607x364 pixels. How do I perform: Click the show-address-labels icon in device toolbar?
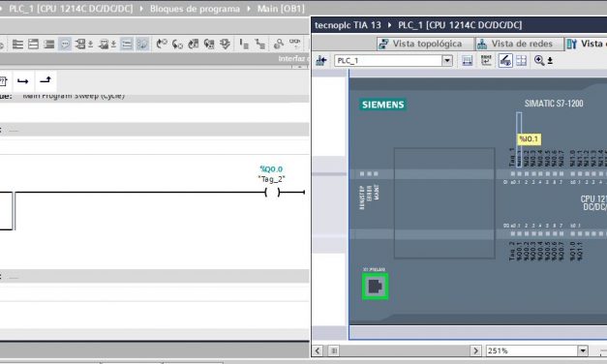(486, 60)
